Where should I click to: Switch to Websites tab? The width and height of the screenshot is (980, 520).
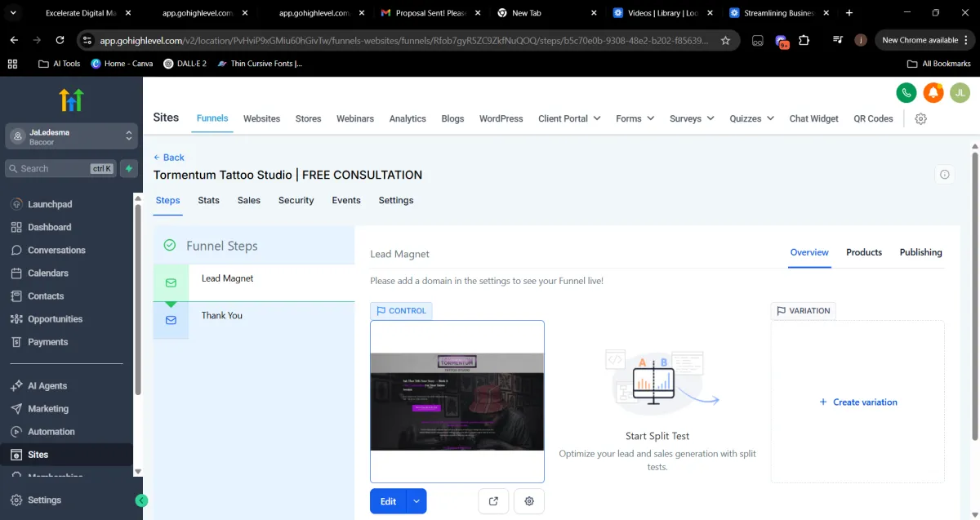261,118
